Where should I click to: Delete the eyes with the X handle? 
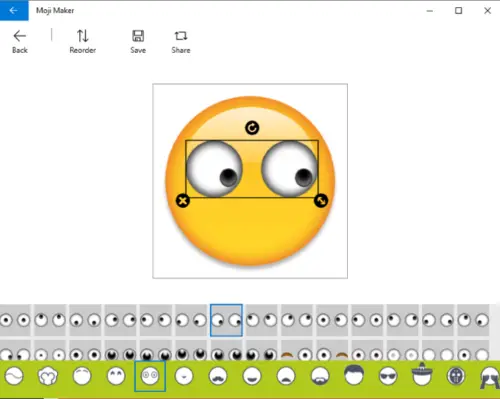point(183,201)
